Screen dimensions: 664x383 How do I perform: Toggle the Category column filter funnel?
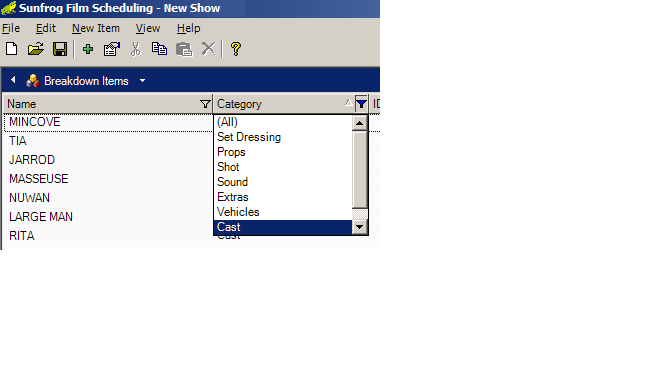pos(361,104)
